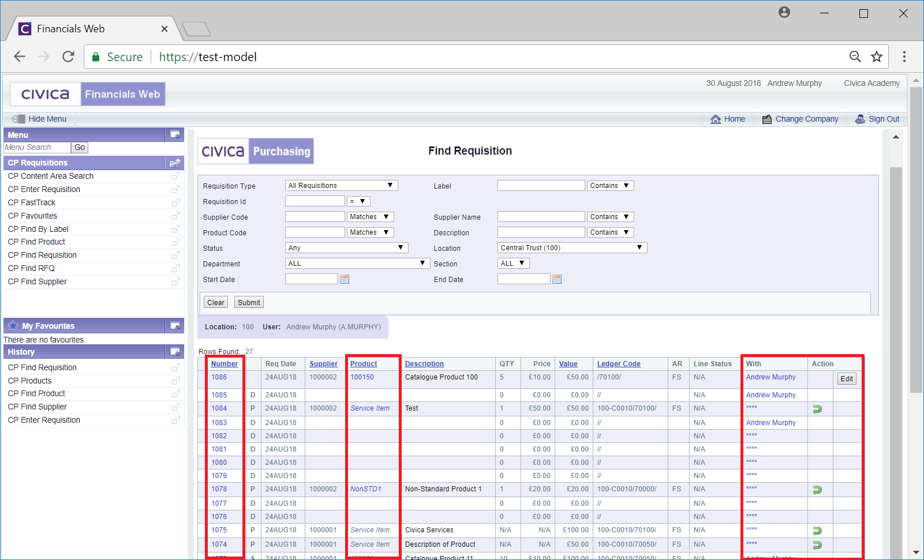Click green arrow action for requisition 1075
This screenshot has width=924, height=560.
pyautogui.click(x=817, y=531)
